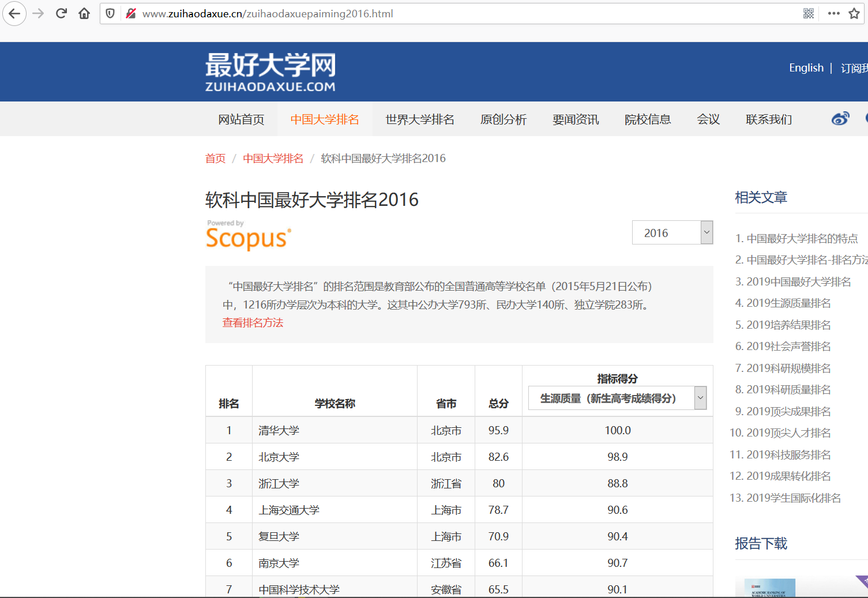868x598 pixels.
Task: Open article 2019顶尖人才排名
Action: pos(788,433)
